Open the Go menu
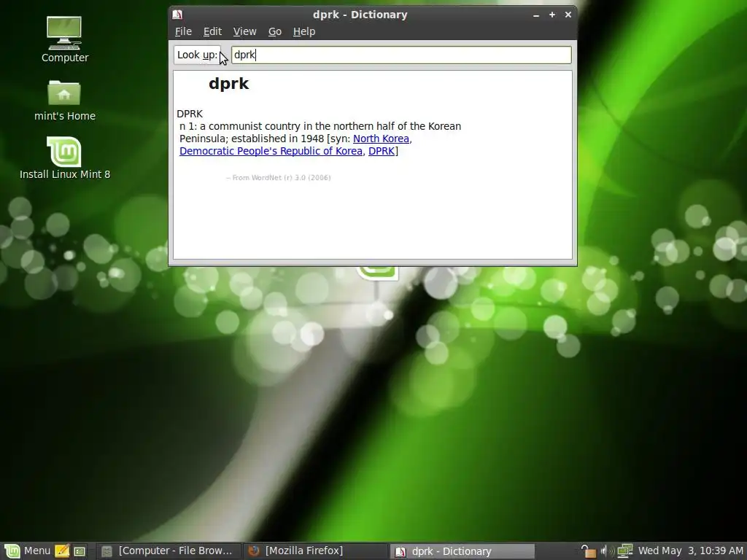747x560 pixels. (275, 31)
